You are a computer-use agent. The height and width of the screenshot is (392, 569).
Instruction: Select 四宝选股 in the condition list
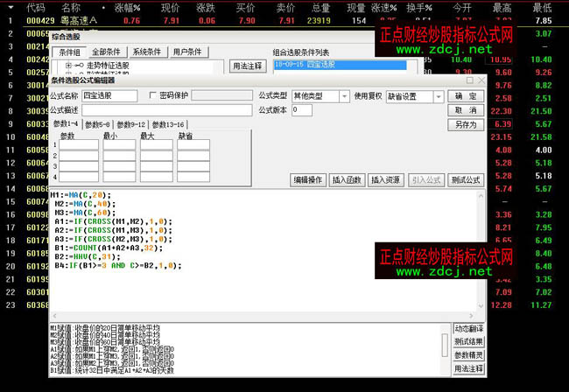(340, 65)
